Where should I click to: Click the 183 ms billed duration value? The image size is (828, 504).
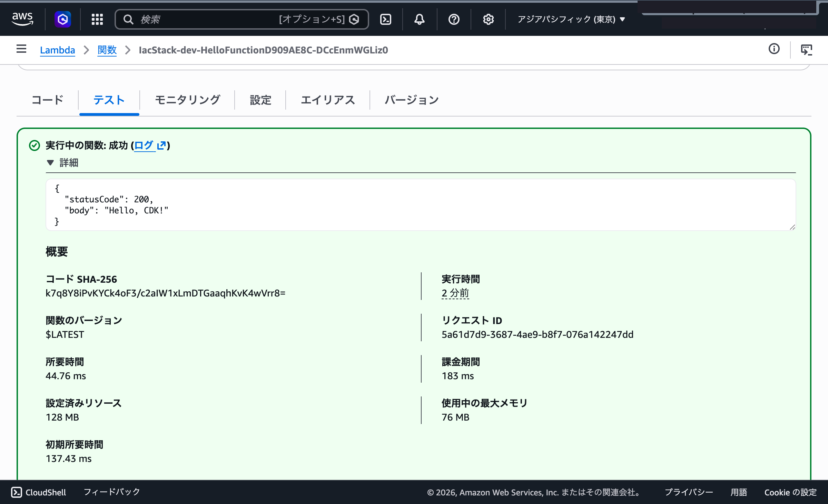point(458,376)
